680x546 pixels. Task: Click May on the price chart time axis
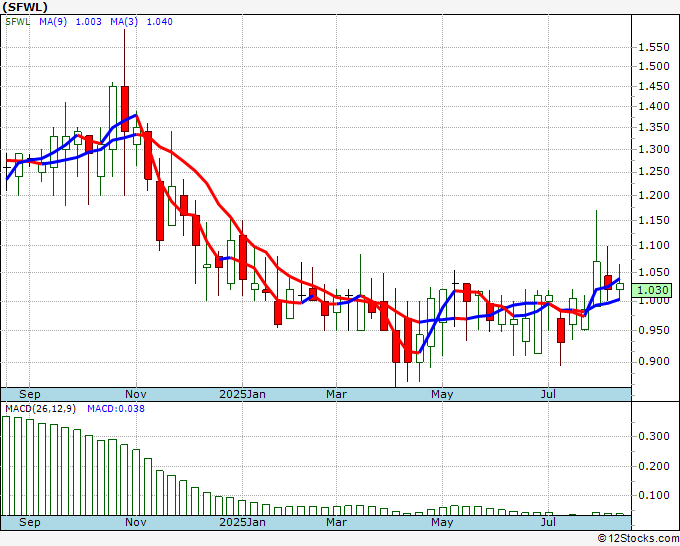(x=442, y=394)
